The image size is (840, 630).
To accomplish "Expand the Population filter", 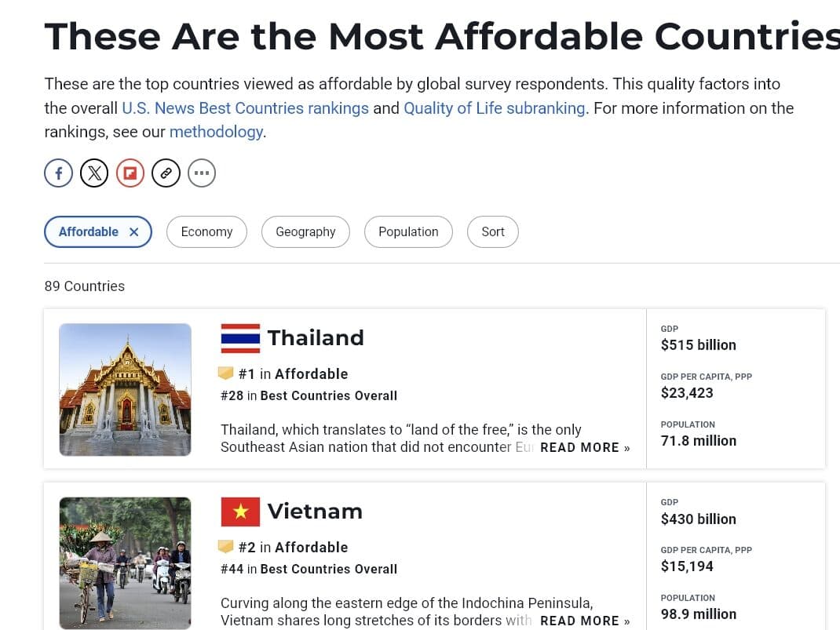I will point(408,232).
